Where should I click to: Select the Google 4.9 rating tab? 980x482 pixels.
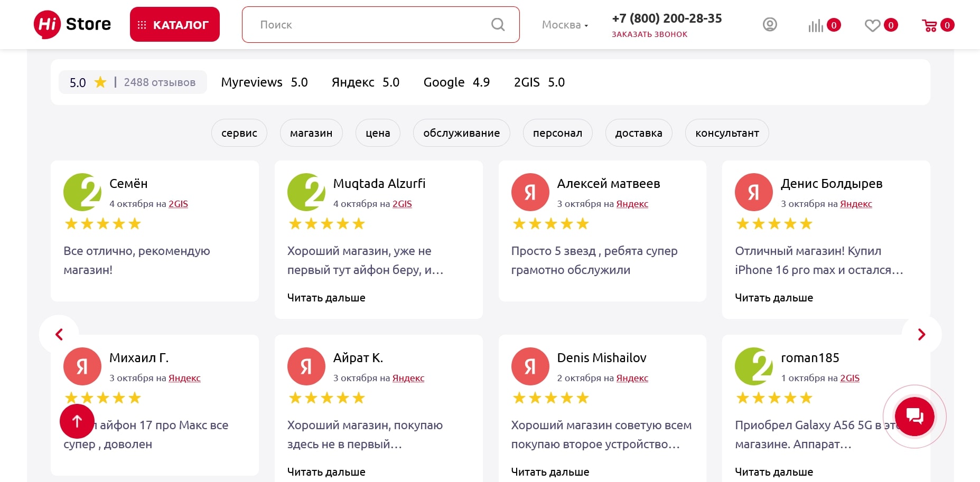456,82
